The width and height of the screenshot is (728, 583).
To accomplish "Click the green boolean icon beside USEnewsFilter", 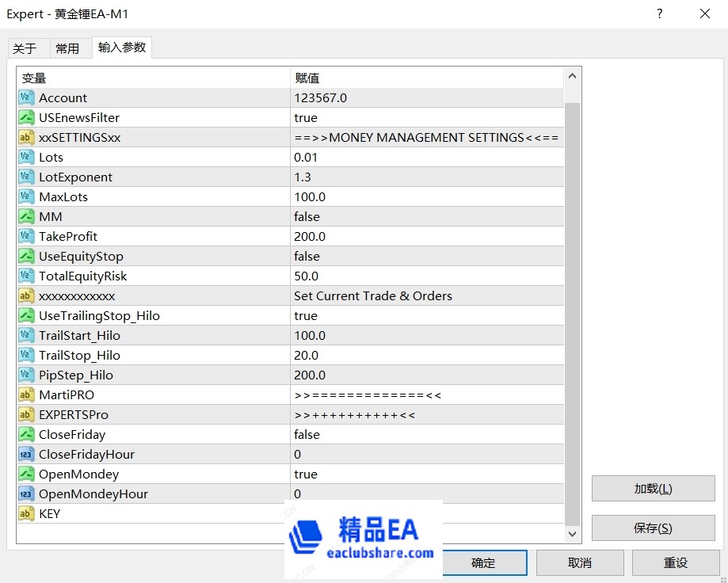I will (x=25, y=117).
